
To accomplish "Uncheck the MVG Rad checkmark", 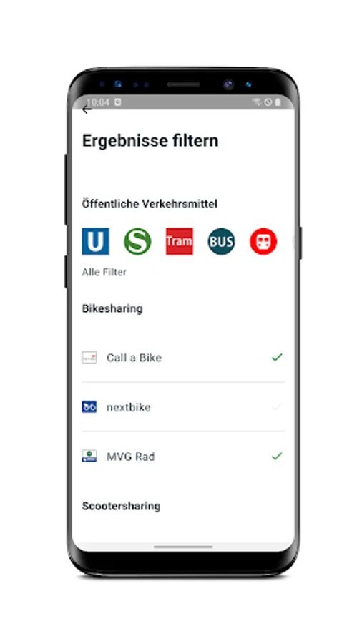I will point(277,457).
